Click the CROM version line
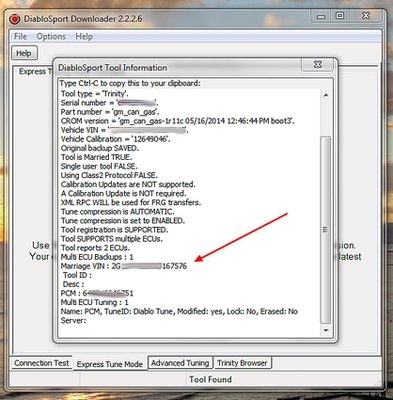The width and height of the screenshot is (393, 400). pos(178,121)
